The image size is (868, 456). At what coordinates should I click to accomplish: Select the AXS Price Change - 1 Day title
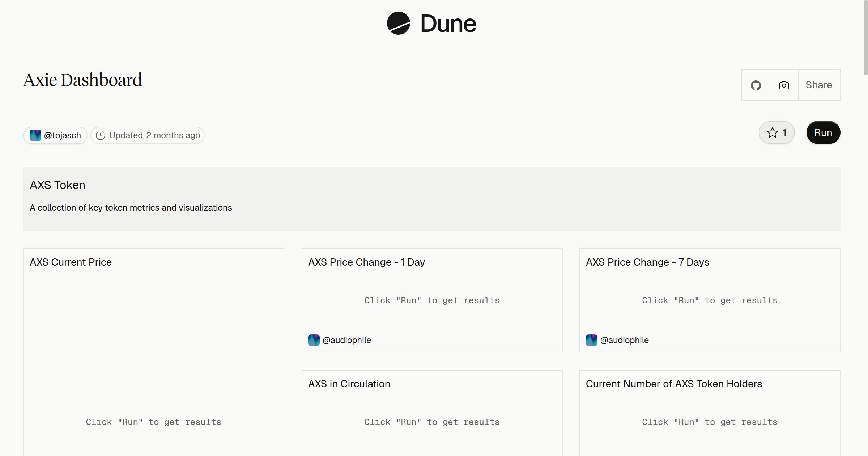point(366,262)
